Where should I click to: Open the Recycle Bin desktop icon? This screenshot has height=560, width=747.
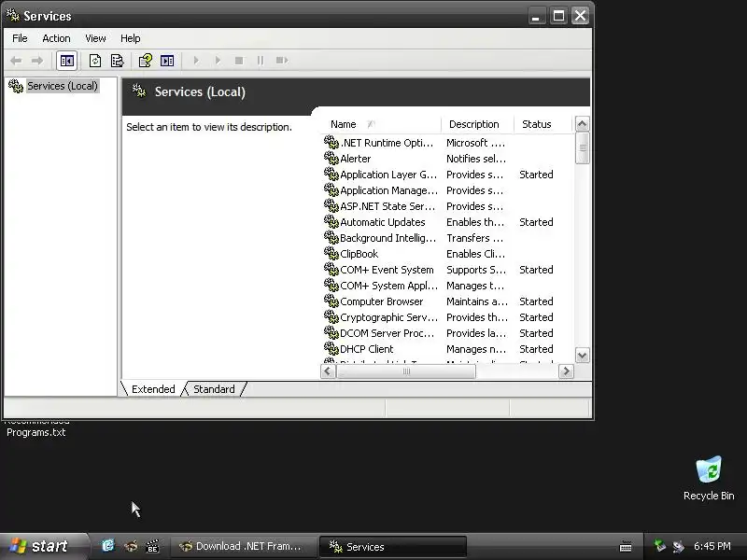coord(709,478)
